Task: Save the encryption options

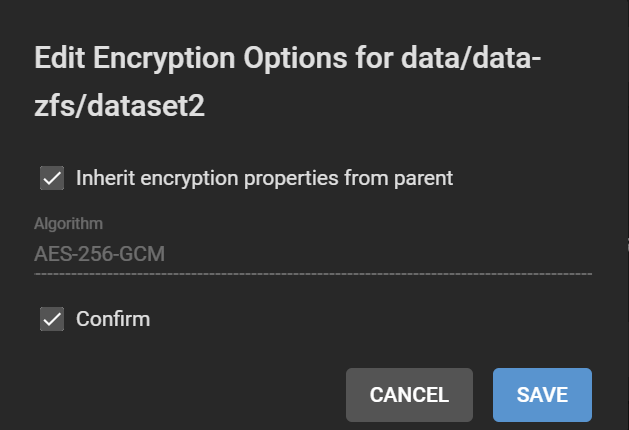Action: click(x=542, y=395)
